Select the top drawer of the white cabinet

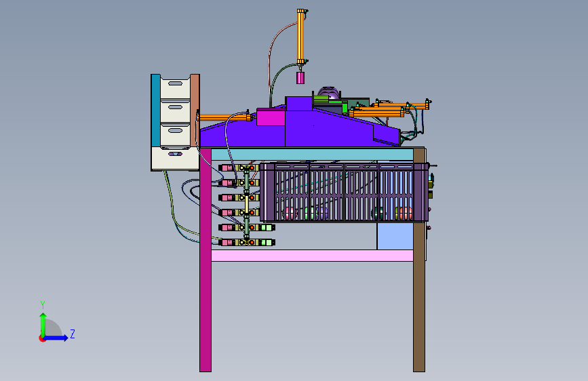point(175,87)
